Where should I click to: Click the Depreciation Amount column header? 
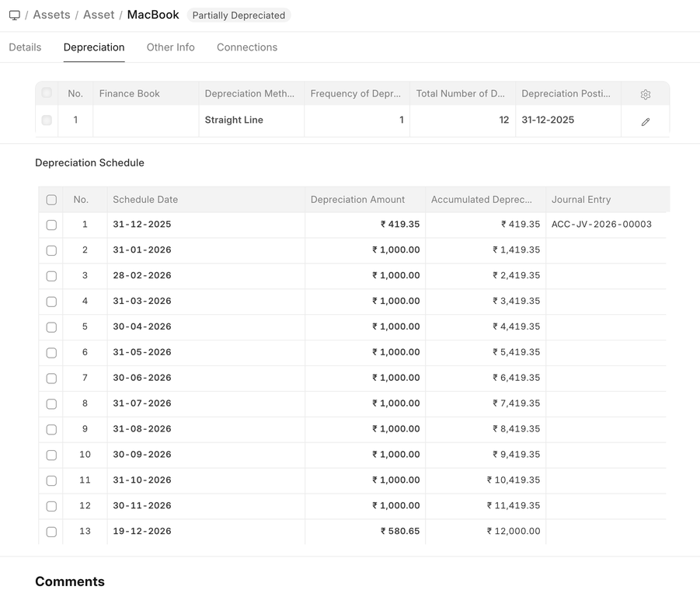365,200
